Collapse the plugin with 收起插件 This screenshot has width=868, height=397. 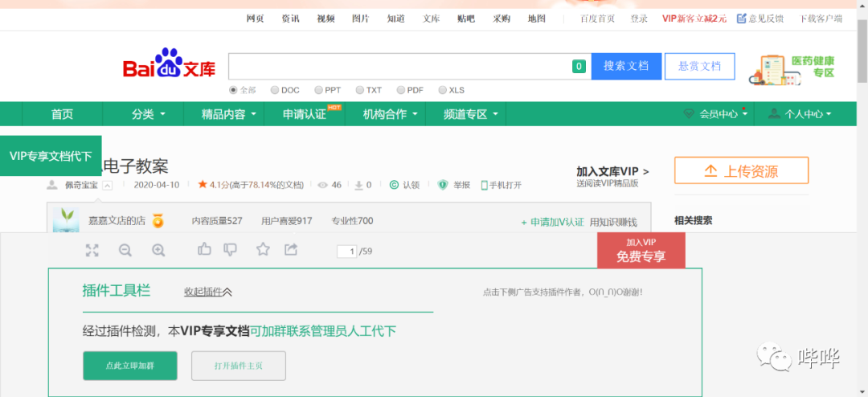click(x=208, y=291)
